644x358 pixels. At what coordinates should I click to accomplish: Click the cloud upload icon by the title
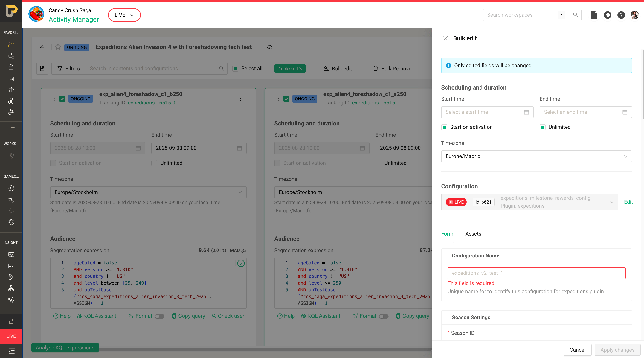coord(269,47)
